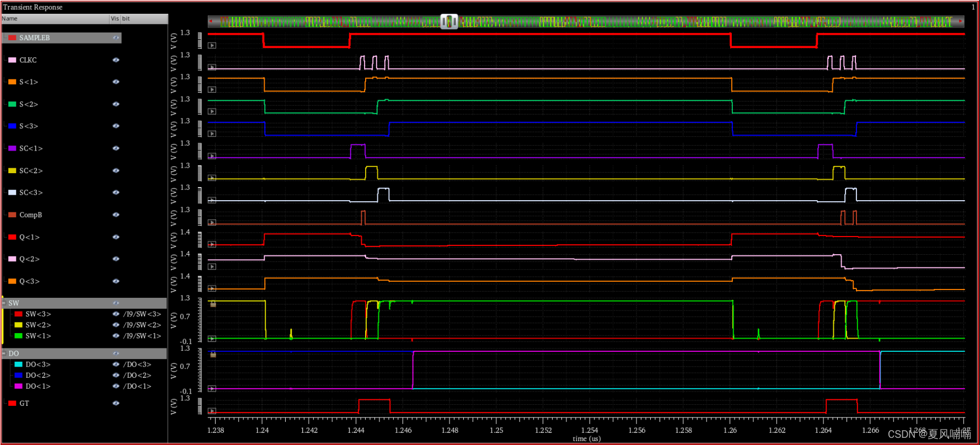The width and height of the screenshot is (980, 445).
Task: Click the trace handle icon of the SC<1> strip
Action: pos(212,156)
